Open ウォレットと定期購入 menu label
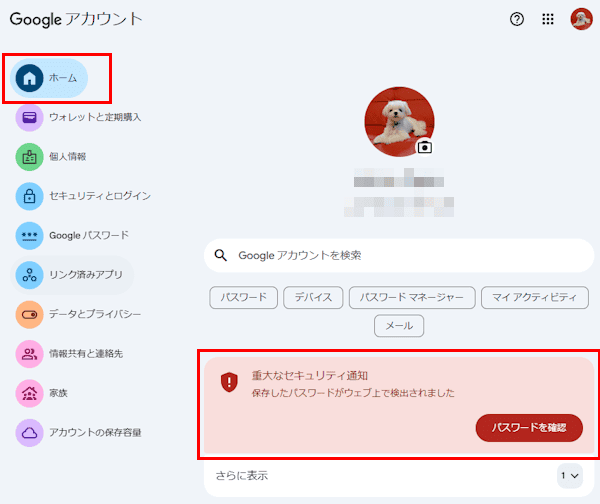The height and width of the screenshot is (504, 600). point(95,117)
